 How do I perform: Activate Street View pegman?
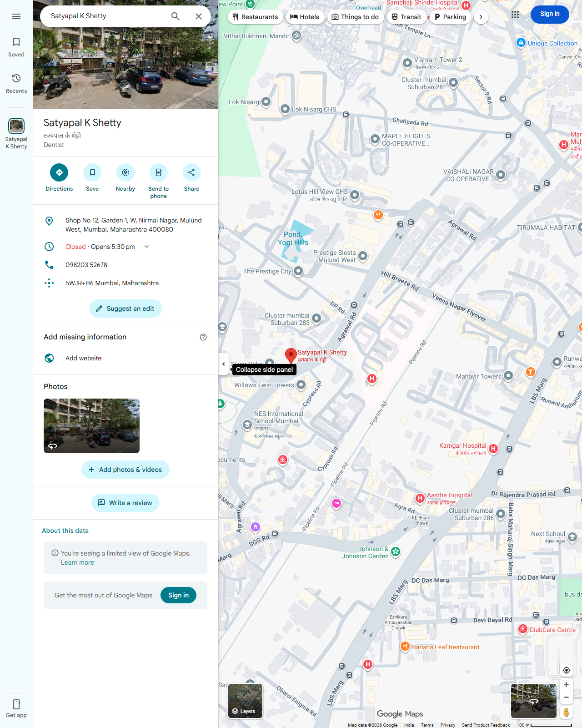[x=567, y=713]
